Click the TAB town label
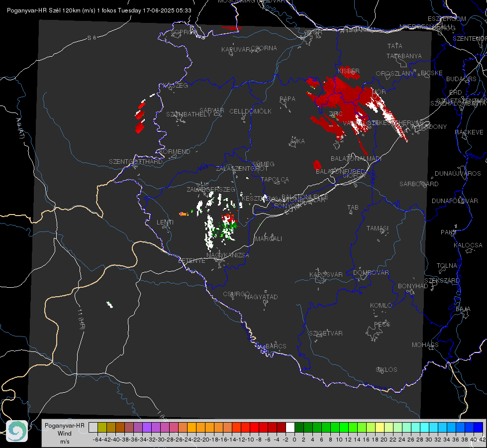Viewport: 487px width, 448px height. point(353,208)
